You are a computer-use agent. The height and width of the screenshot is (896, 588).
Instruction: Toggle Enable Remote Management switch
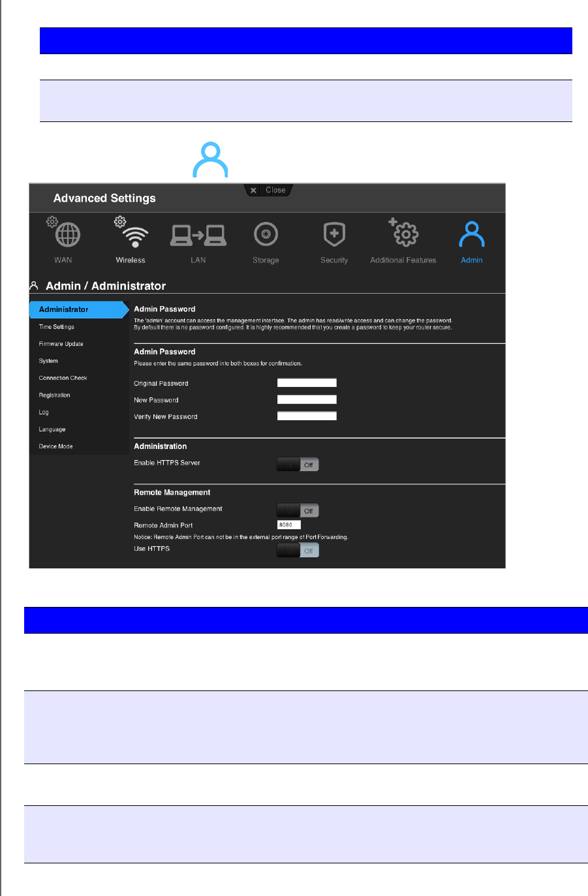(x=298, y=510)
